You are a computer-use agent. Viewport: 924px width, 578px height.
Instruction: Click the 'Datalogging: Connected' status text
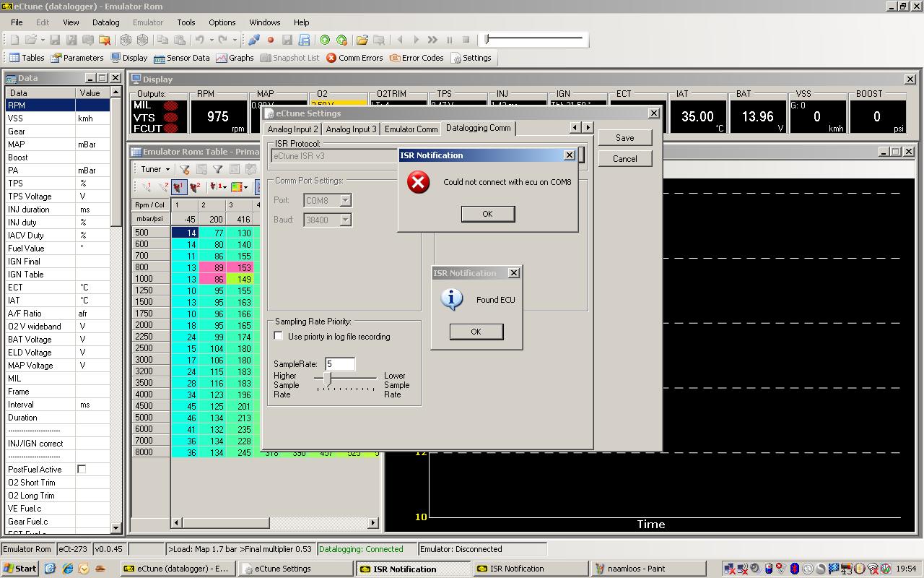[x=360, y=549]
